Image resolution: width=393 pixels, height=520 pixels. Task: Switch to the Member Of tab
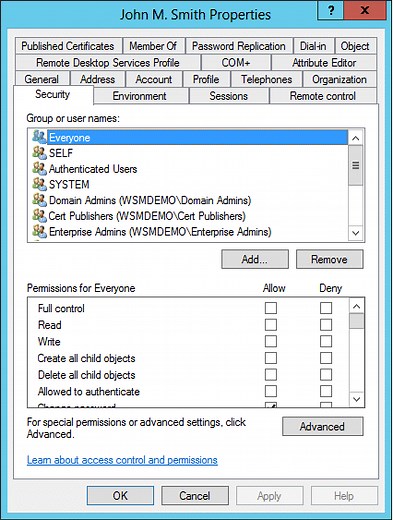[153, 46]
